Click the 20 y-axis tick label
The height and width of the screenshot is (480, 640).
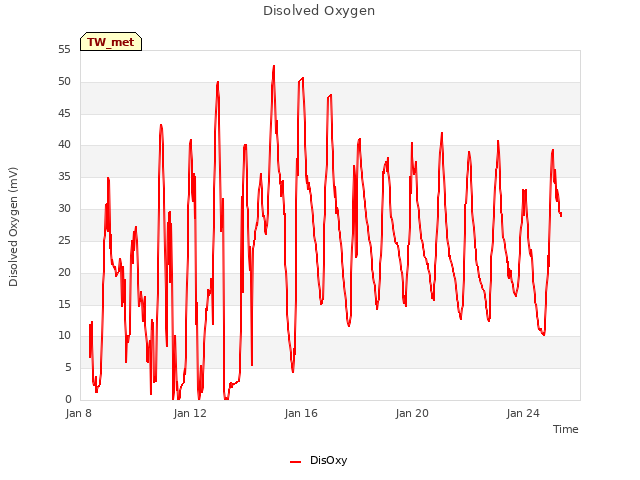click(64, 272)
